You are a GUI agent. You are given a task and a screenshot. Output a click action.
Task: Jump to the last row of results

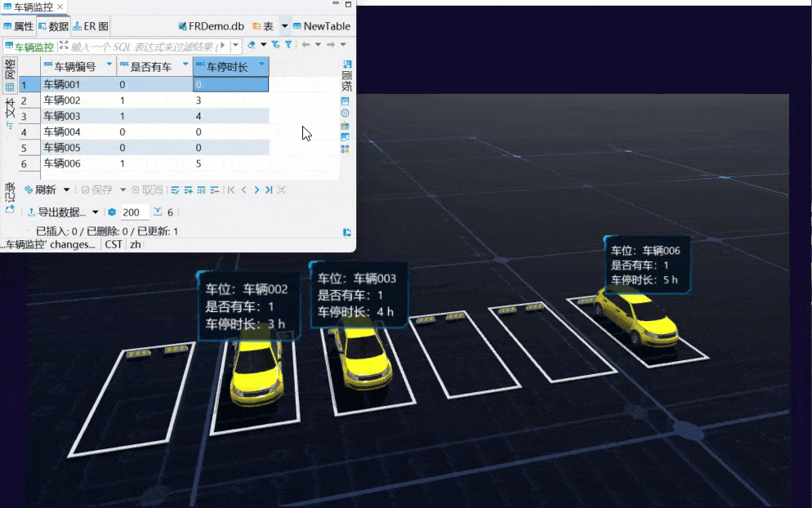tap(269, 189)
